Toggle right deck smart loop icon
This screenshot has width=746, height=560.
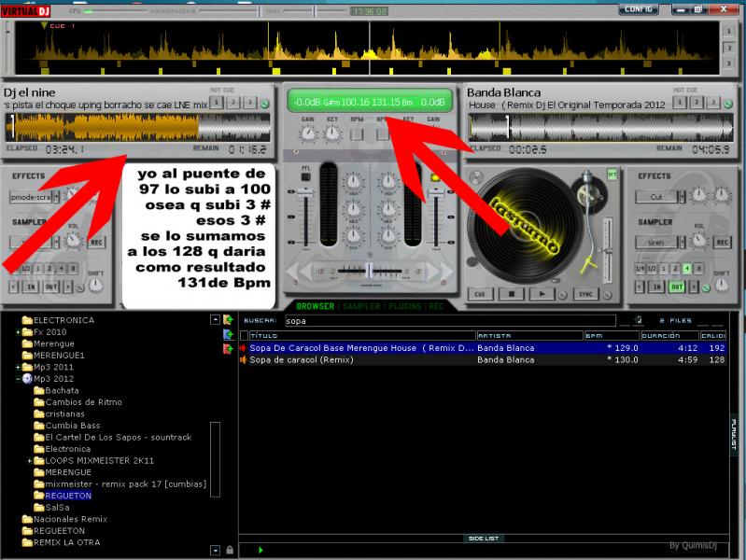706,287
